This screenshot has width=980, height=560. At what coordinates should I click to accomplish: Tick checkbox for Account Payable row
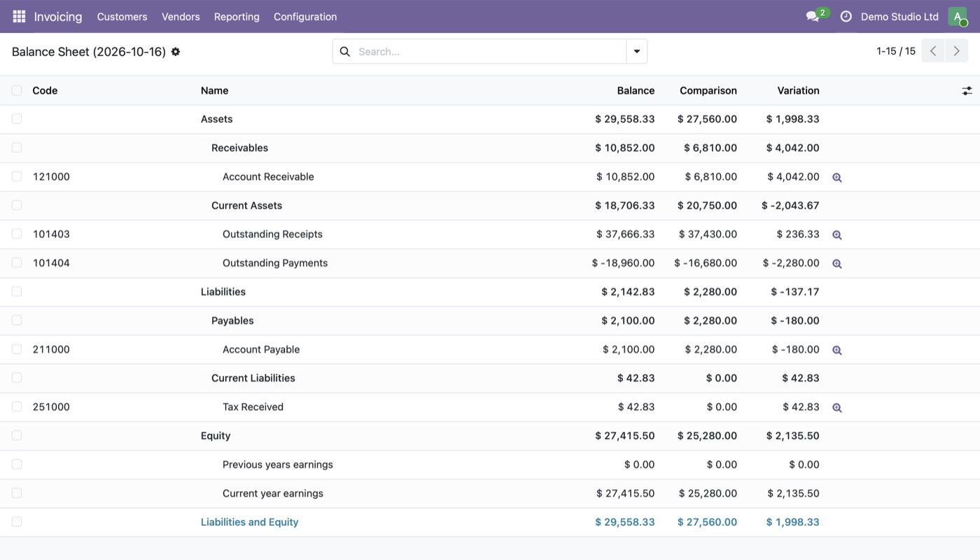(x=17, y=349)
